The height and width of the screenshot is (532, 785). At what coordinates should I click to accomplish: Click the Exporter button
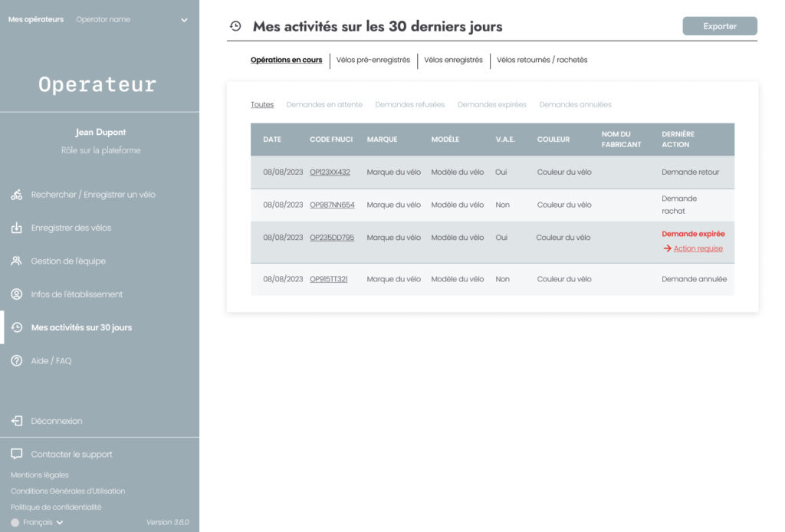[719, 26]
